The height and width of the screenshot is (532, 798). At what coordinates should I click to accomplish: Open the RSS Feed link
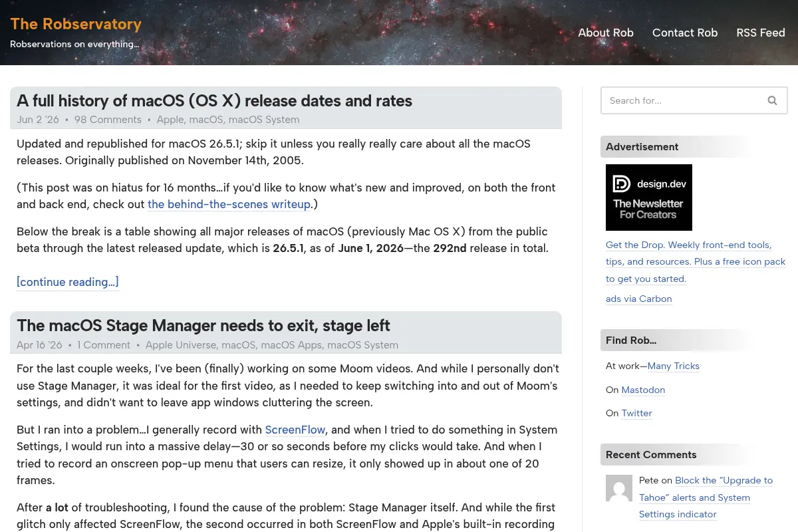761,33
